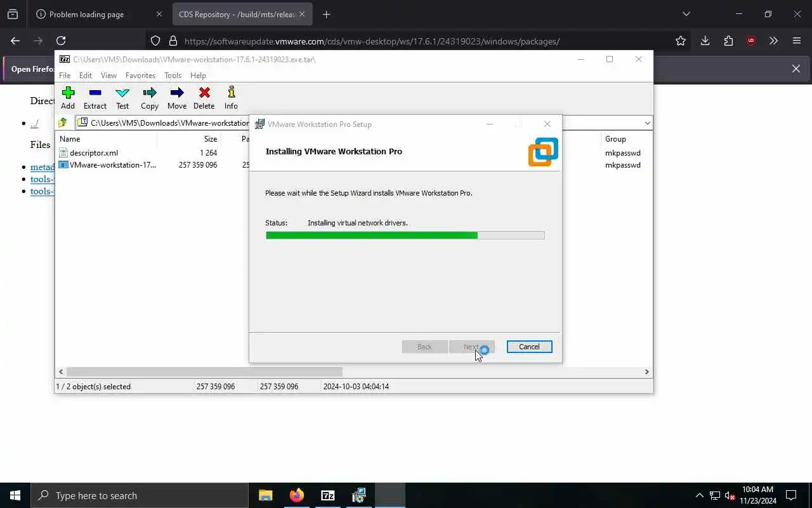The height and width of the screenshot is (508, 812).
Task: Open a new Firefox tab
Action: [x=326, y=14]
